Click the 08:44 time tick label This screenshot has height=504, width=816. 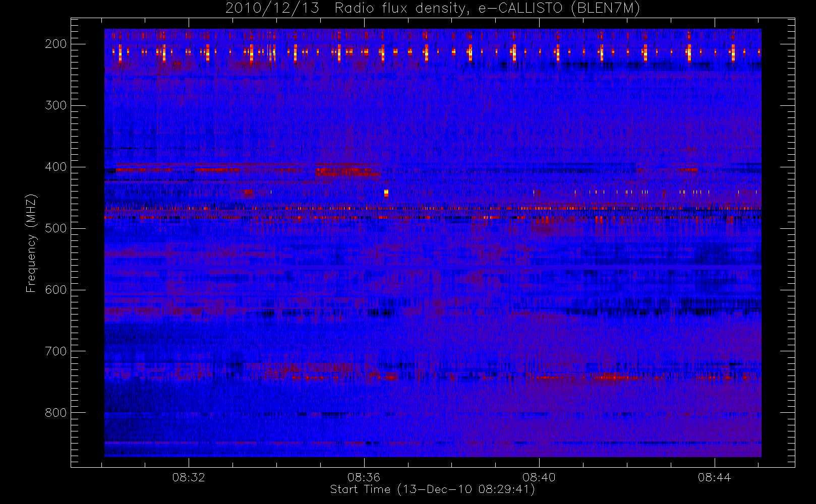pyautogui.click(x=714, y=477)
